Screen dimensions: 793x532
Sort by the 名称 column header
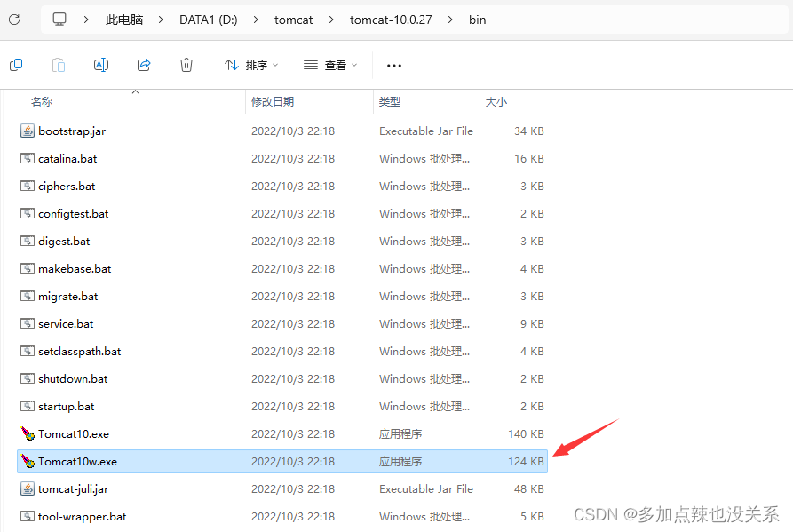(42, 101)
